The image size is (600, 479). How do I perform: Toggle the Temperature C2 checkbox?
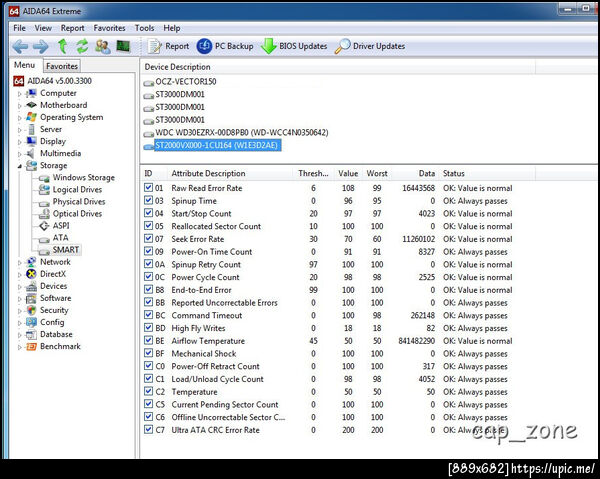148,391
